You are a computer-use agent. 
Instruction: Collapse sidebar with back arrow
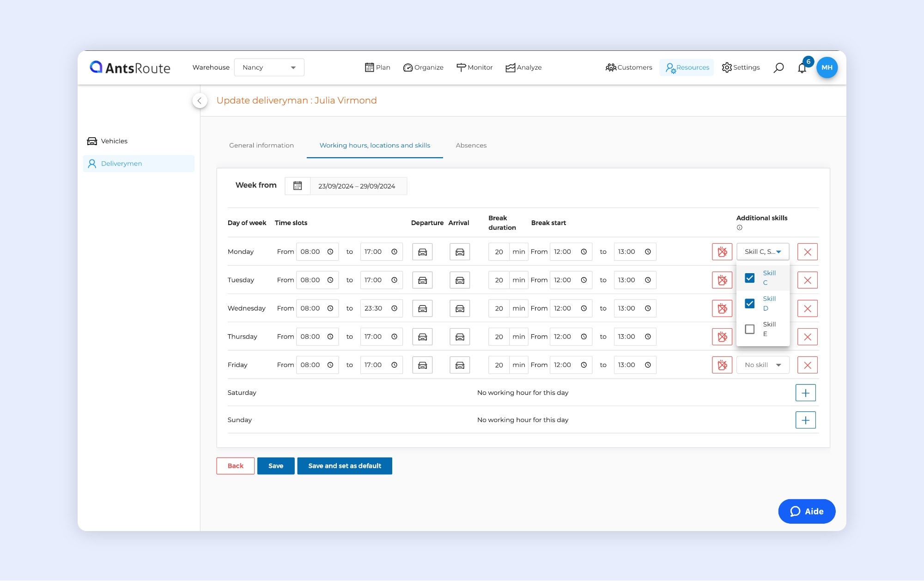point(200,100)
